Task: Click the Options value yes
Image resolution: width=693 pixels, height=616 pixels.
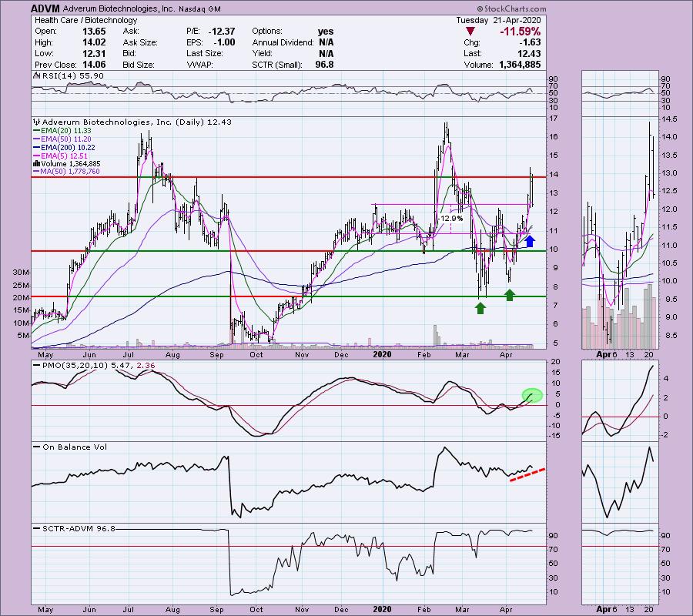Action: (x=325, y=32)
